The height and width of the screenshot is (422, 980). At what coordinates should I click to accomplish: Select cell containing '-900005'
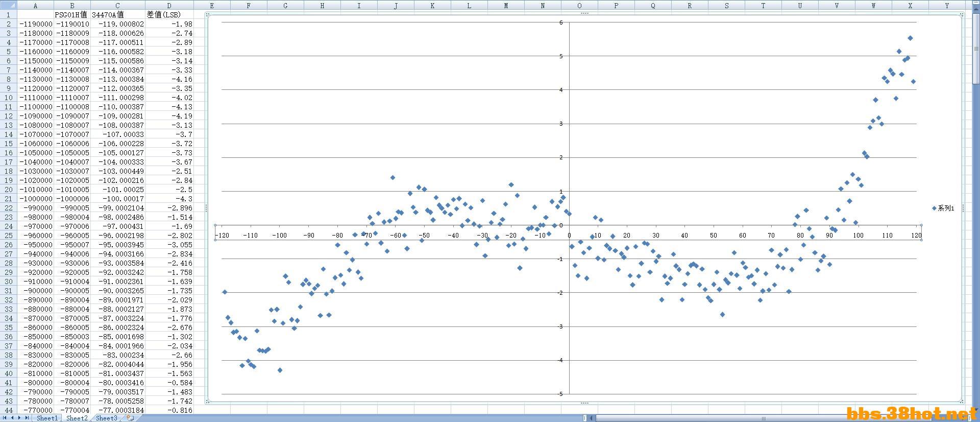[x=72, y=291]
